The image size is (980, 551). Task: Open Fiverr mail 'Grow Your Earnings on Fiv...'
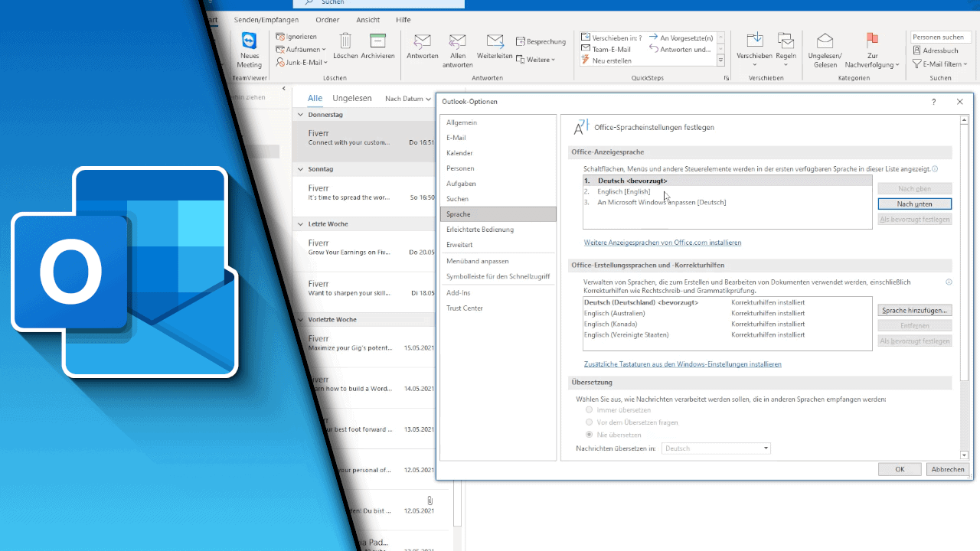[364, 250]
